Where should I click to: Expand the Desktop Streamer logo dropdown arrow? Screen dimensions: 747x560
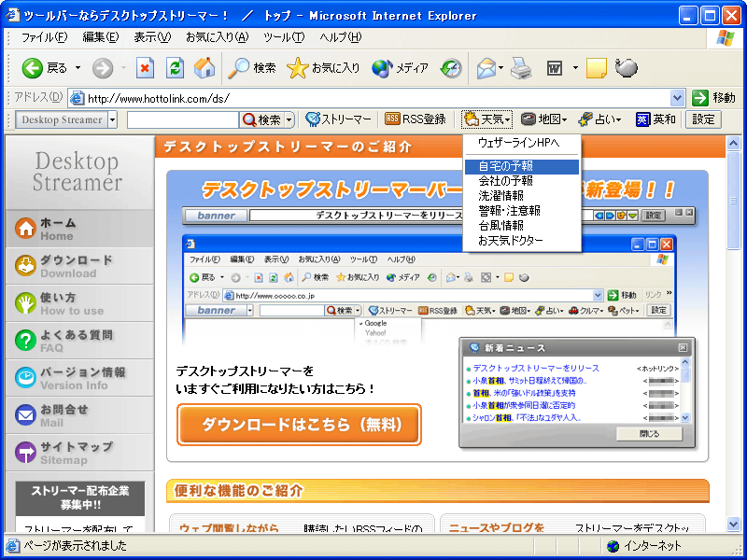coord(112,120)
